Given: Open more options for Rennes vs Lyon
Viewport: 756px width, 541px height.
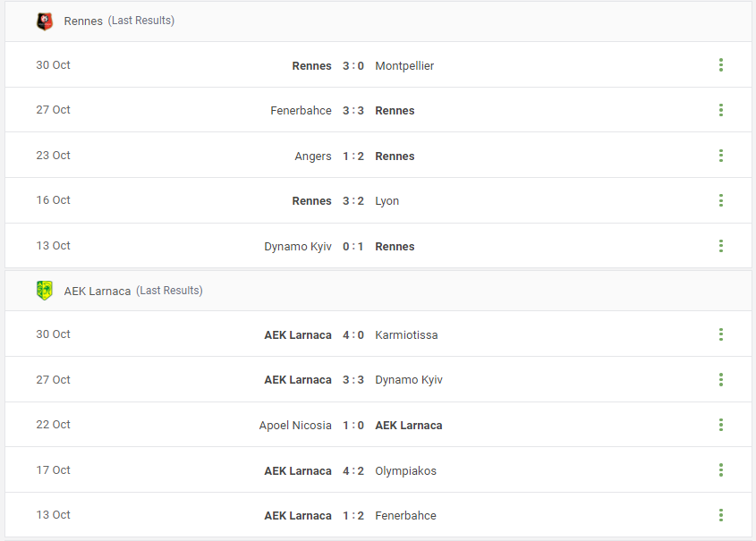Looking at the screenshot, I should [721, 200].
